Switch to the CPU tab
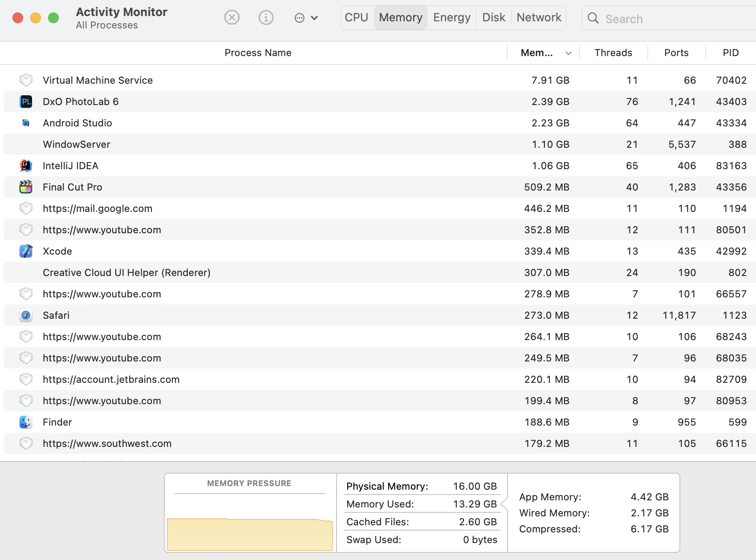This screenshot has height=560, width=756. (357, 18)
